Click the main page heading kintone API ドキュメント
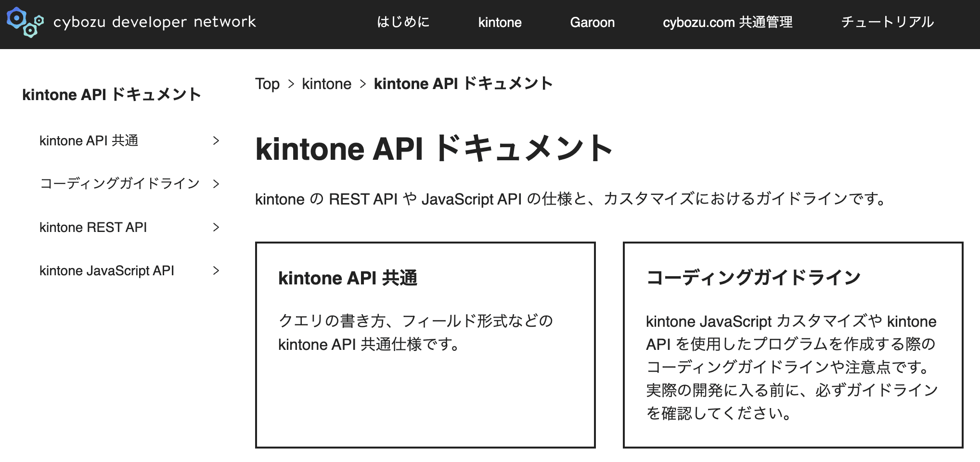This screenshot has width=980, height=462. tap(434, 148)
